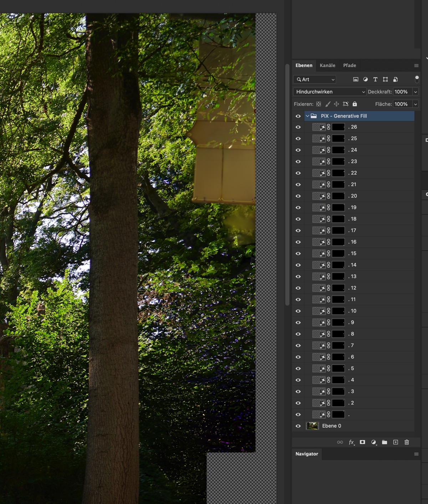This screenshot has height=504, width=428.
Task: Hide generative layer 26
Action: 298,127
